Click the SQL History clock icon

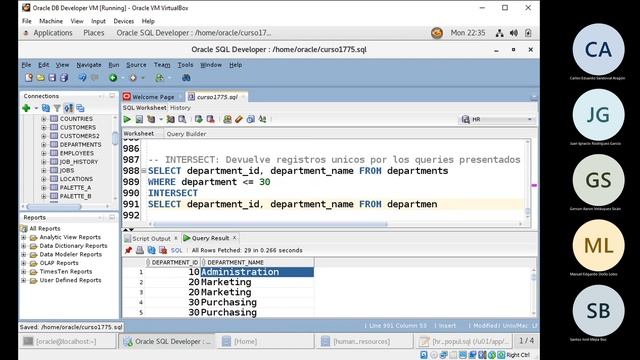[251, 119]
